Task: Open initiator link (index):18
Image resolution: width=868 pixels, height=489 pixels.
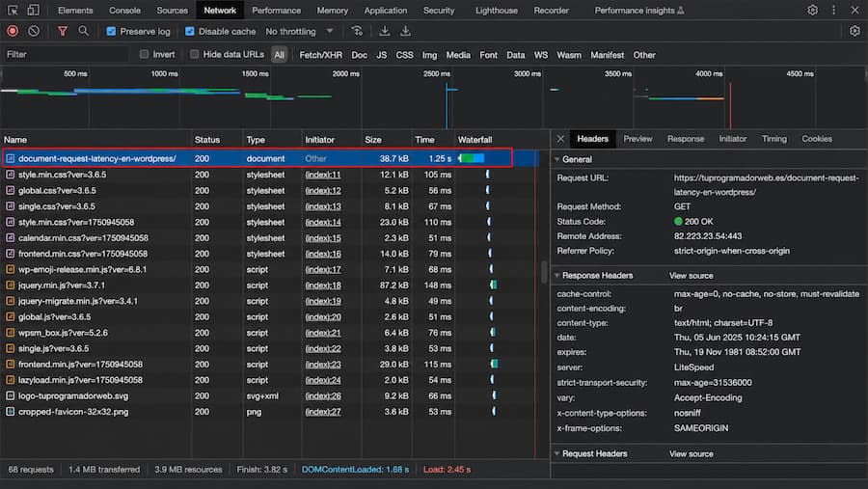Action: coord(323,285)
